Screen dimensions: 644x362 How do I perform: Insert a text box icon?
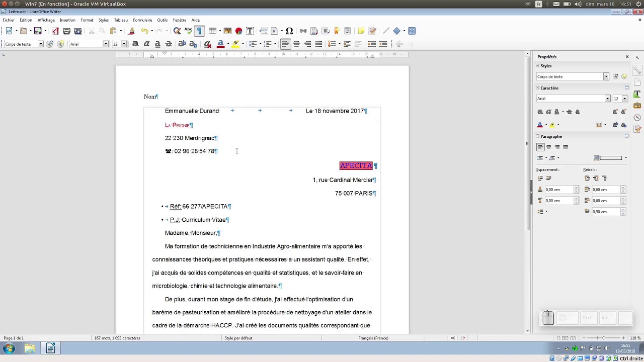click(250, 31)
